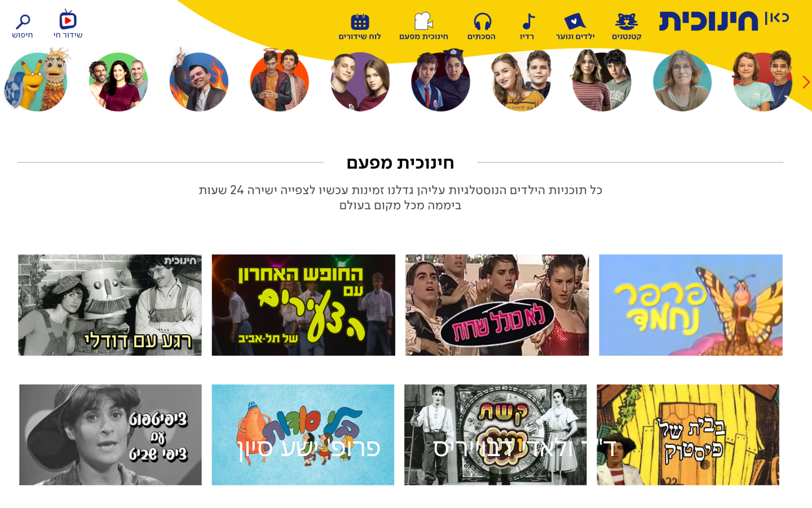
Task: Open the לא כולל שרות show tile
Action: pos(497,305)
